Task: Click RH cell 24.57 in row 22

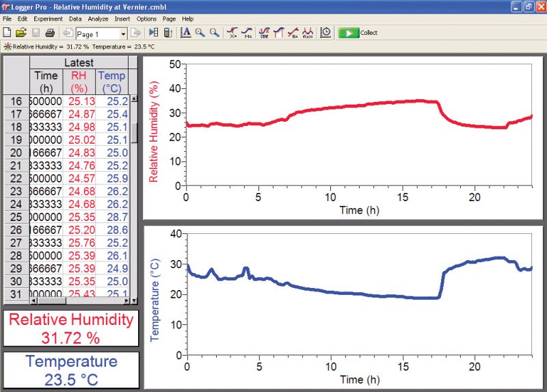Action: [x=79, y=179]
